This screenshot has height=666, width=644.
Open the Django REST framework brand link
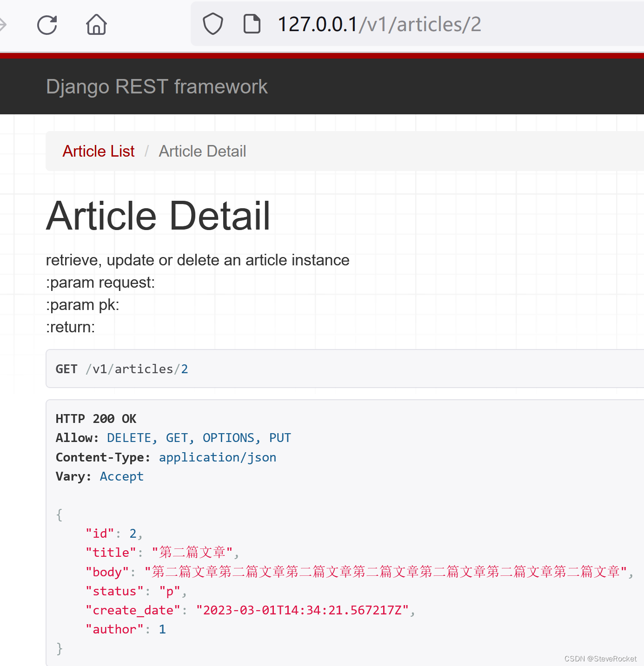[x=157, y=87]
